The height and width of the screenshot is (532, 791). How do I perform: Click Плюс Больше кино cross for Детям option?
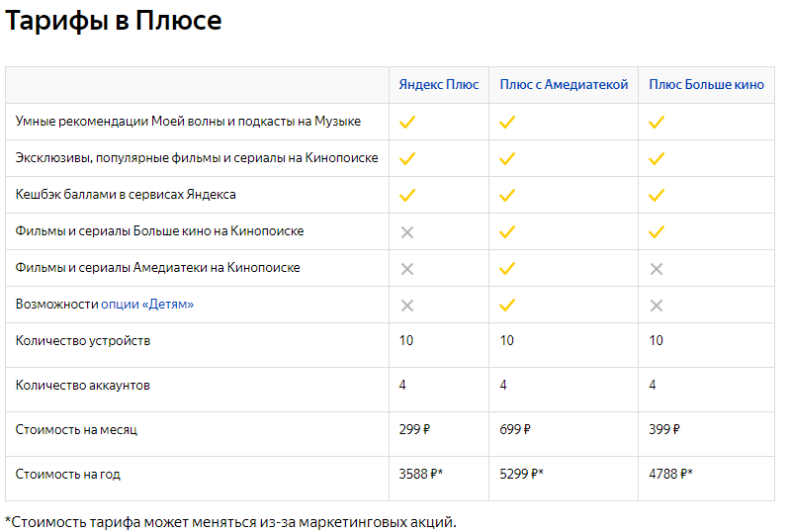coord(657,305)
